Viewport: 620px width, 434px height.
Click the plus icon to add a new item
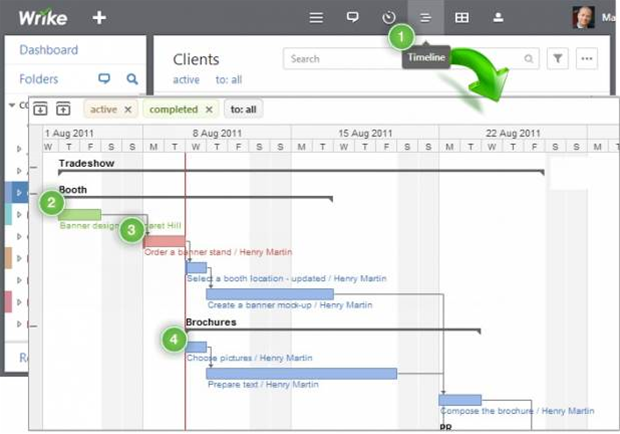(x=98, y=17)
